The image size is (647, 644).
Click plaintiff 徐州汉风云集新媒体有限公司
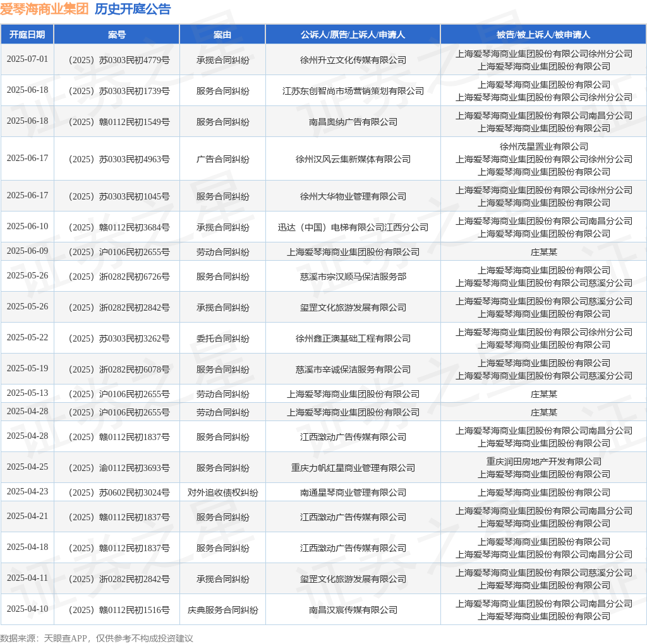pos(353,159)
